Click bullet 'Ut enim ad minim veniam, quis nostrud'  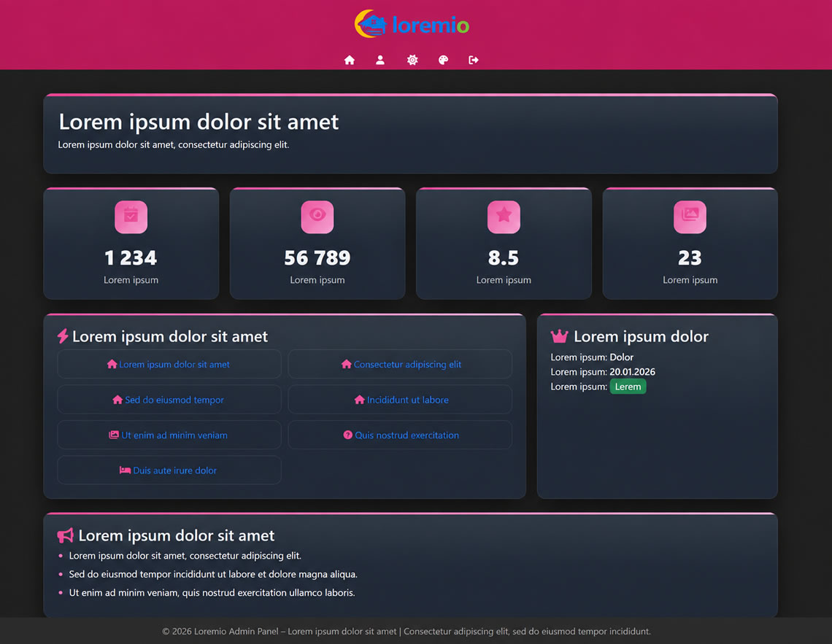coord(212,593)
